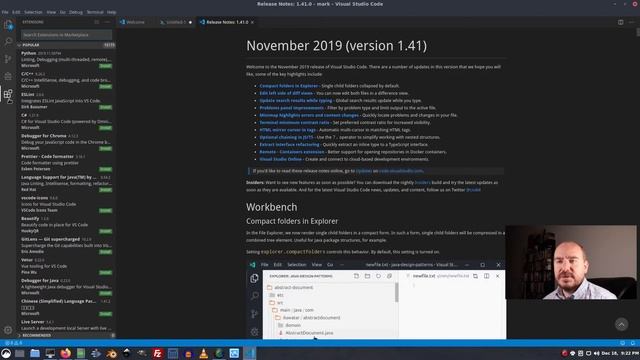Follow the Edit left side of diff views link

pyautogui.click(x=286, y=93)
